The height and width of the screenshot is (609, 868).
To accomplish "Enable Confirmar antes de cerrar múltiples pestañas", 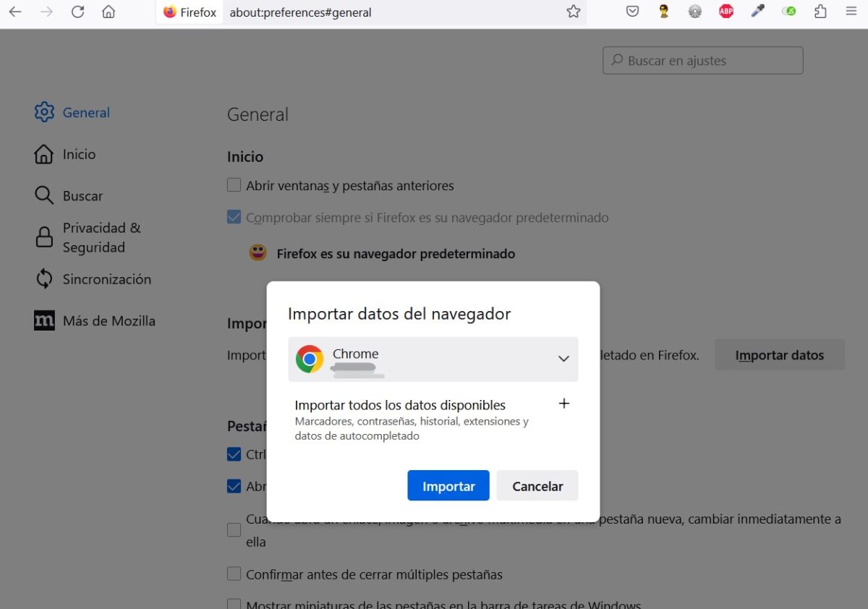I will (x=234, y=573).
